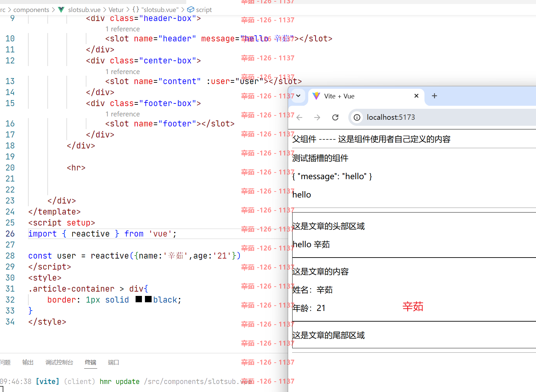Click the "1 reference" lens above header slot
Image resolution: width=536 pixels, height=392 pixels.
tap(123, 29)
